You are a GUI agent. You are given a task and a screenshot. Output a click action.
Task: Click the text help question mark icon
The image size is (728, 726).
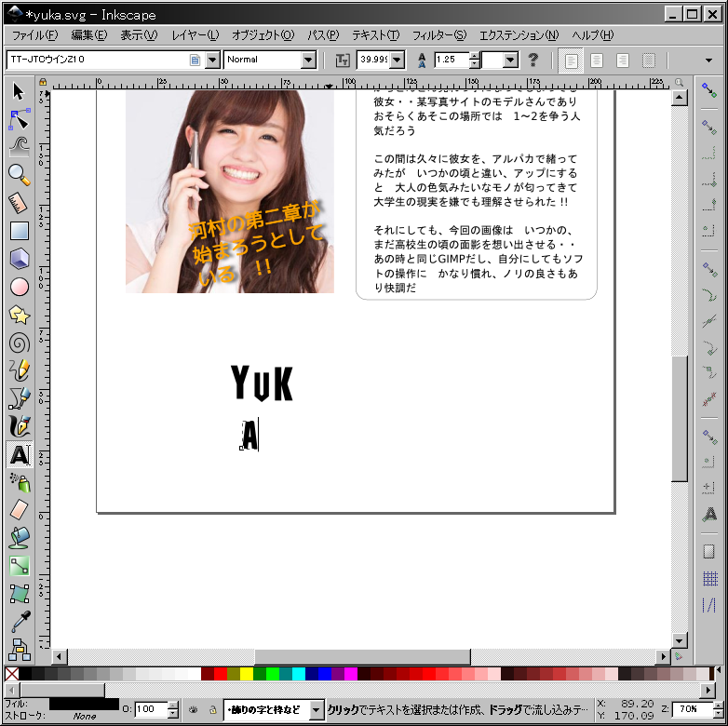(x=533, y=60)
